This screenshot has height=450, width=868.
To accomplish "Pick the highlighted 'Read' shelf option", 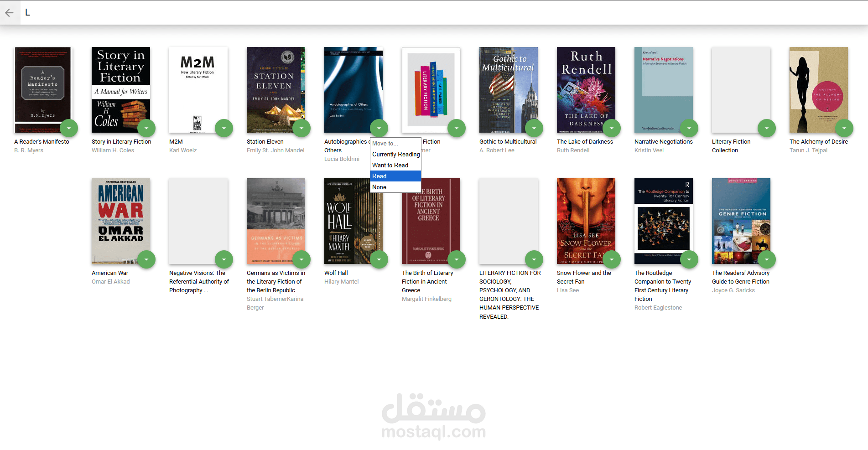I will 396,176.
